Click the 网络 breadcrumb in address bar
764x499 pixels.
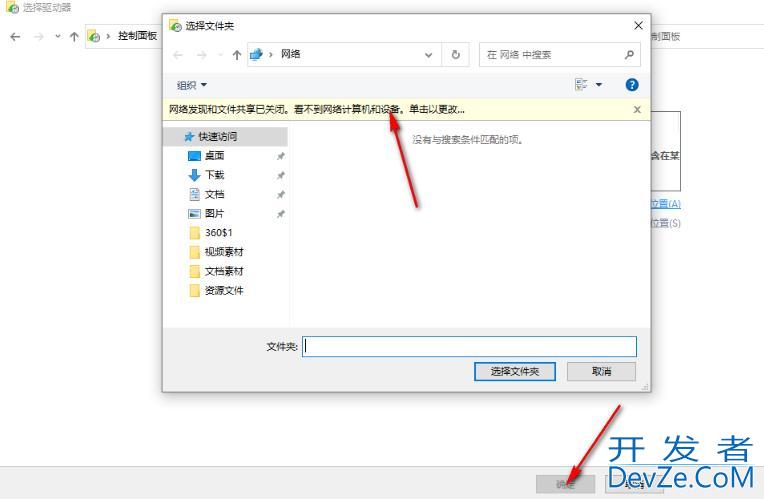291,54
